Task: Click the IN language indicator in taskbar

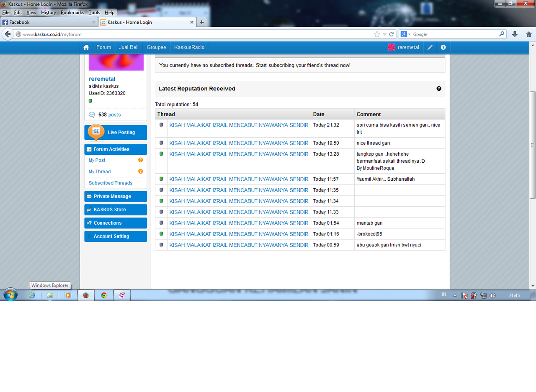Action: click(444, 295)
